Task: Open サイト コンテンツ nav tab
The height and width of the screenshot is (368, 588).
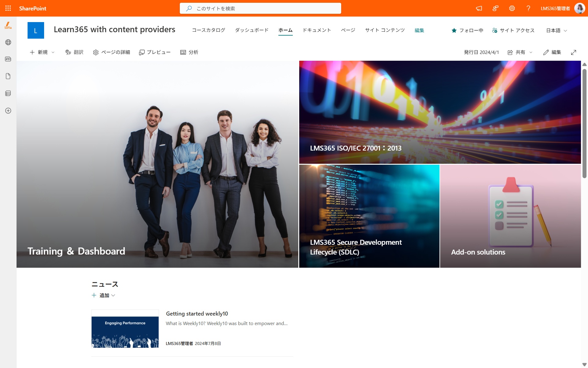Action: pos(385,30)
